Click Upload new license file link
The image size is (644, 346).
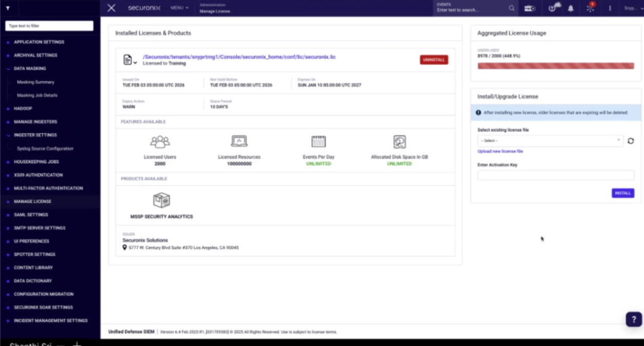point(500,151)
